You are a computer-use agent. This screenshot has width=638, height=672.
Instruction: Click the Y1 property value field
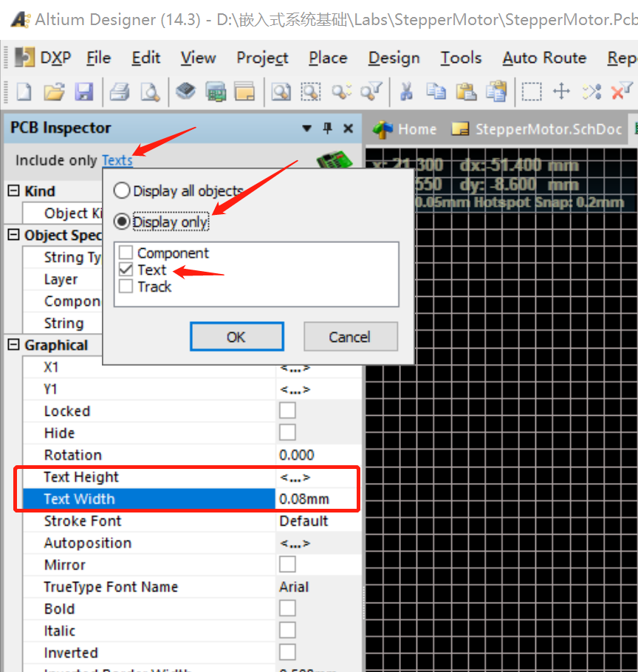(318, 389)
